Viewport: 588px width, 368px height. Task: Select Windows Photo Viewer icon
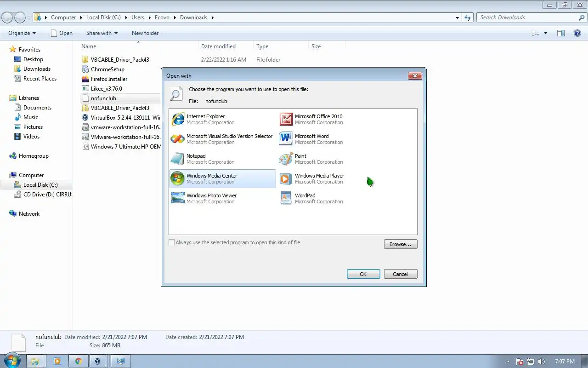[178, 198]
